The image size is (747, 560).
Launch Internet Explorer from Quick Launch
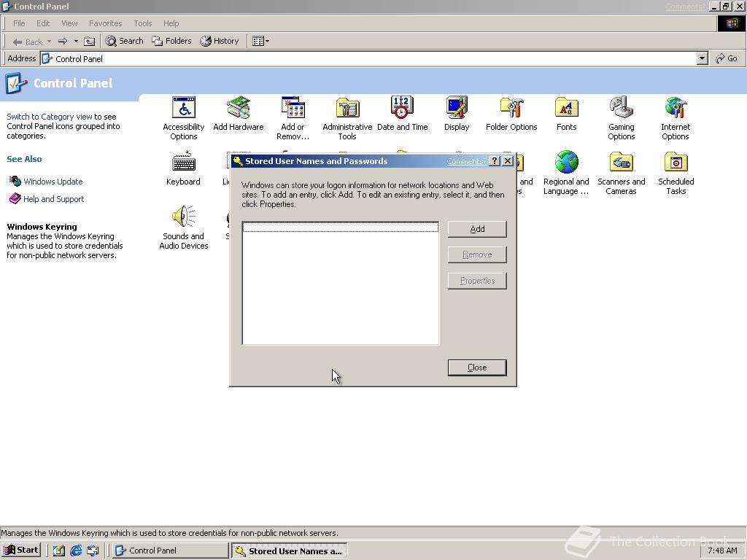pyautogui.click(x=76, y=551)
